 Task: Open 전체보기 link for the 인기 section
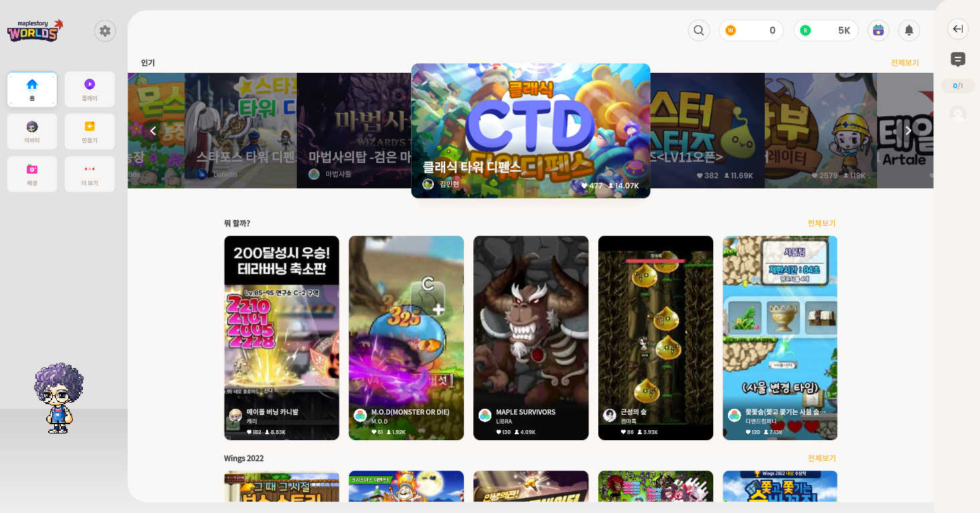pos(906,62)
